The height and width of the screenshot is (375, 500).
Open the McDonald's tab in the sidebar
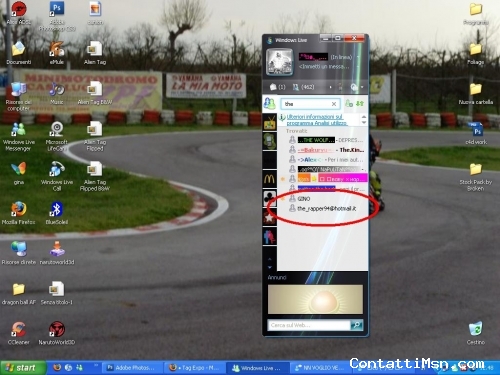point(269,179)
